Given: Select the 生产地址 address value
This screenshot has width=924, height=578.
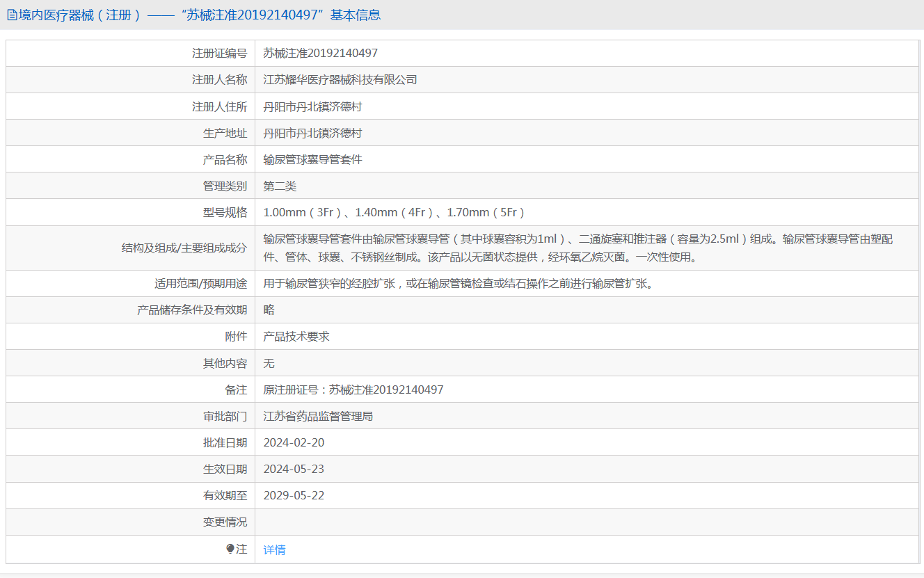Looking at the screenshot, I should (x=312, y=133).
